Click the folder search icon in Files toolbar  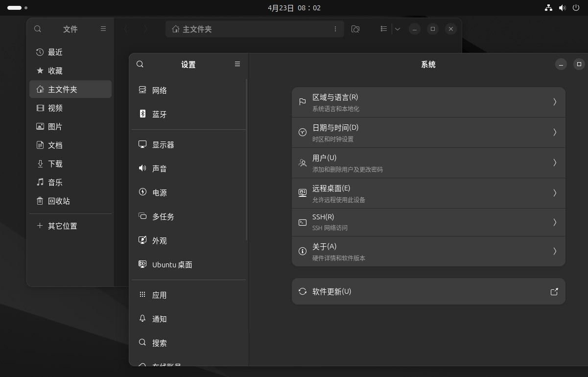point(355,29)
